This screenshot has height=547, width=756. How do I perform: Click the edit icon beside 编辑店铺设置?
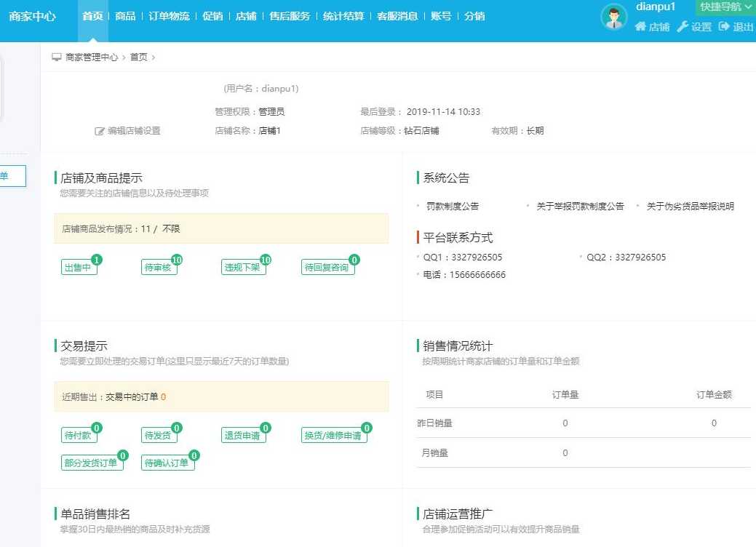coord(100,132)
